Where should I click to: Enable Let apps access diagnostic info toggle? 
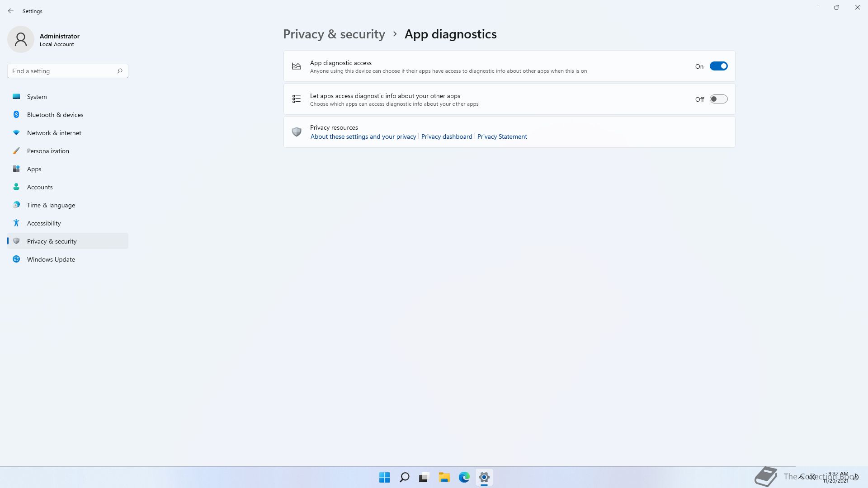(718, 99)
